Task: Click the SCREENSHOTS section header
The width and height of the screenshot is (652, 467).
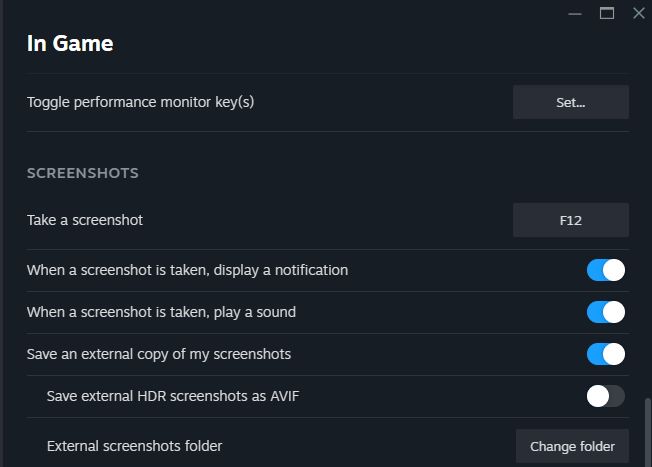Action: [x=83, y=173]
